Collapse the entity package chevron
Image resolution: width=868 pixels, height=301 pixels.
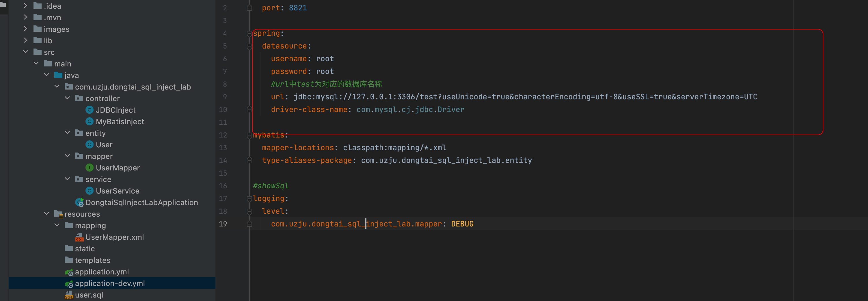pyautogui.click(x=67, y=133)
